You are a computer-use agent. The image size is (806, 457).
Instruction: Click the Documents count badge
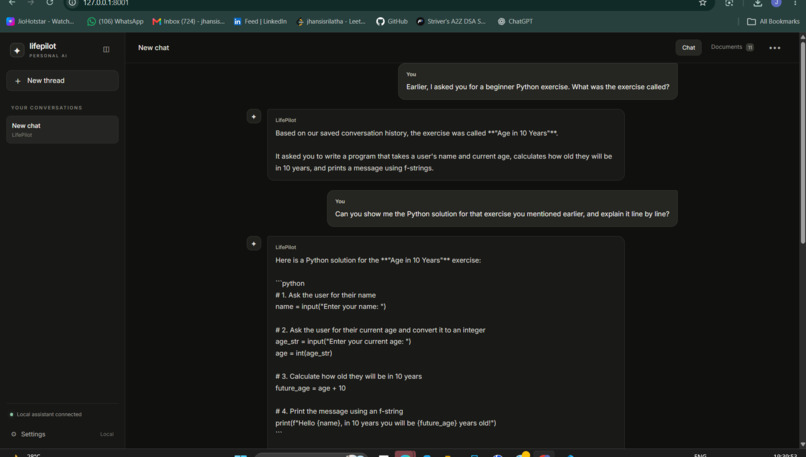[x=750, y=47]
